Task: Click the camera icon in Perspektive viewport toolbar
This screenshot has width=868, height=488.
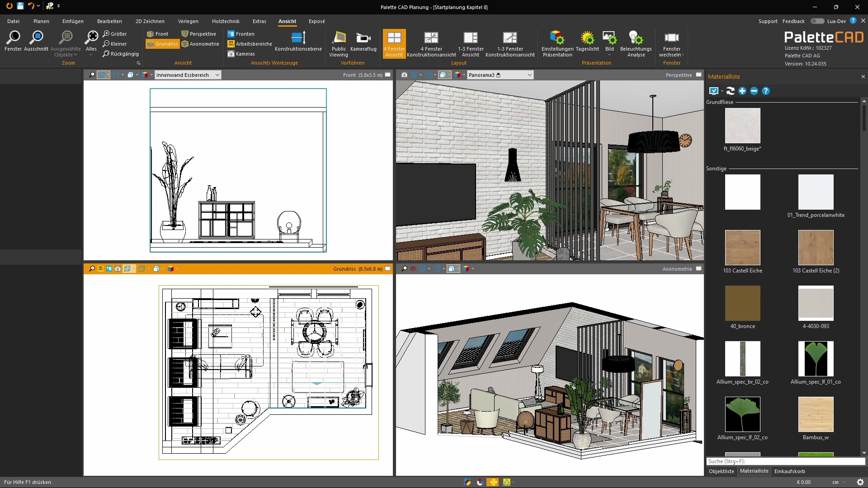Action: click(x=404, y=75)
